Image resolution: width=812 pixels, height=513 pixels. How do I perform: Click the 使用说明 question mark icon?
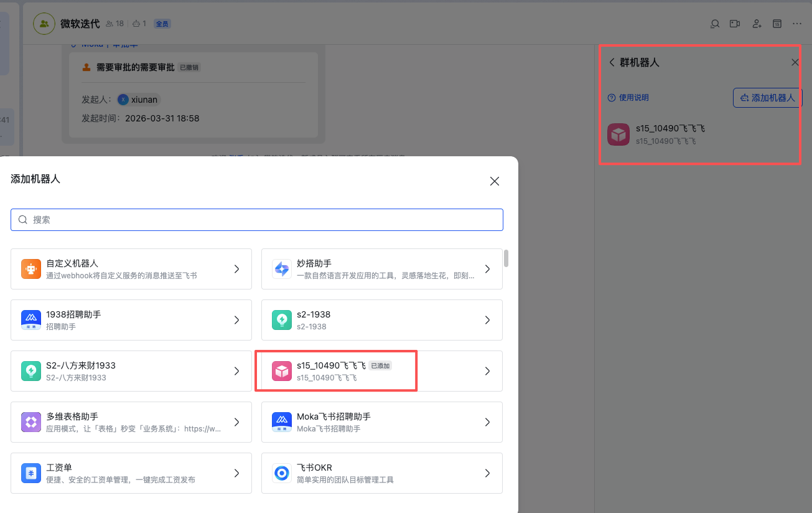pos(612,98)
